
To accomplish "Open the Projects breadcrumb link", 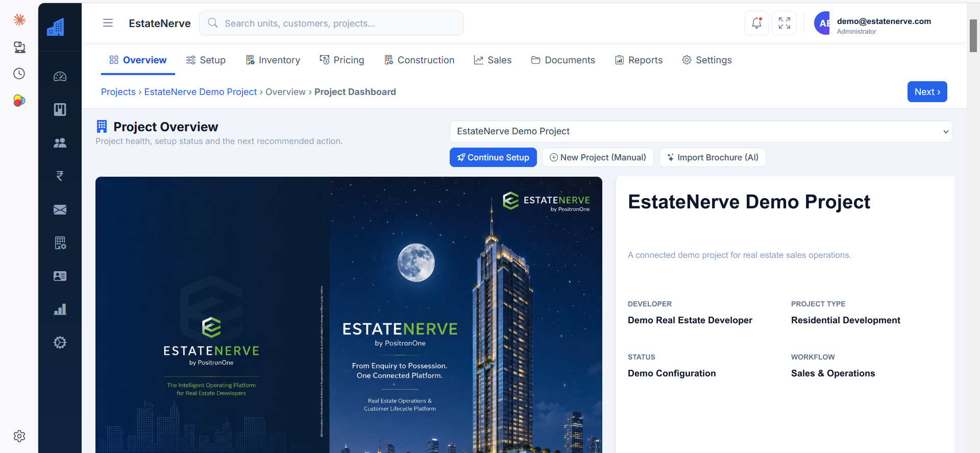I will coord(118,92).
